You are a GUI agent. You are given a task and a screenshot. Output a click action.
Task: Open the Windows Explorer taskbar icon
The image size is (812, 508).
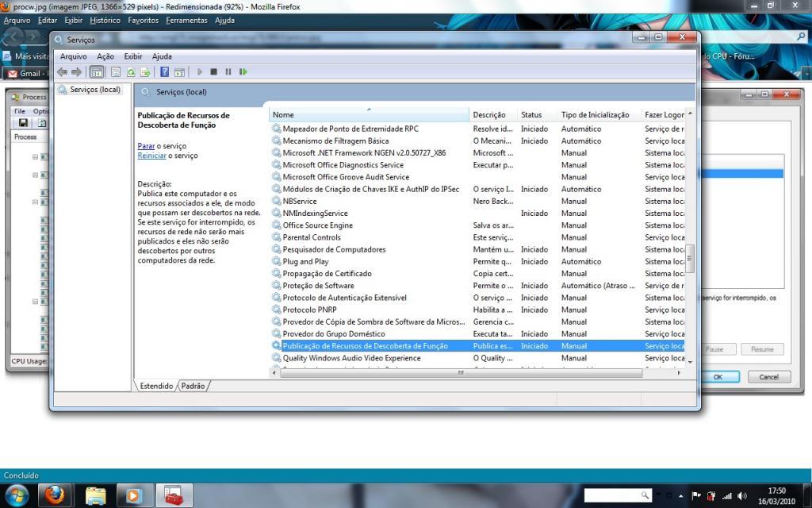coord(96,495)
